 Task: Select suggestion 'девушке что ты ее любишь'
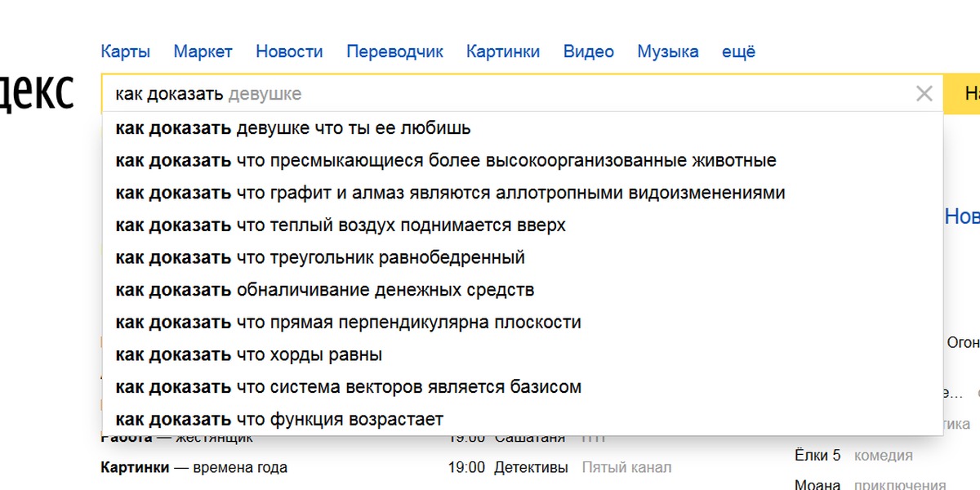292,128
